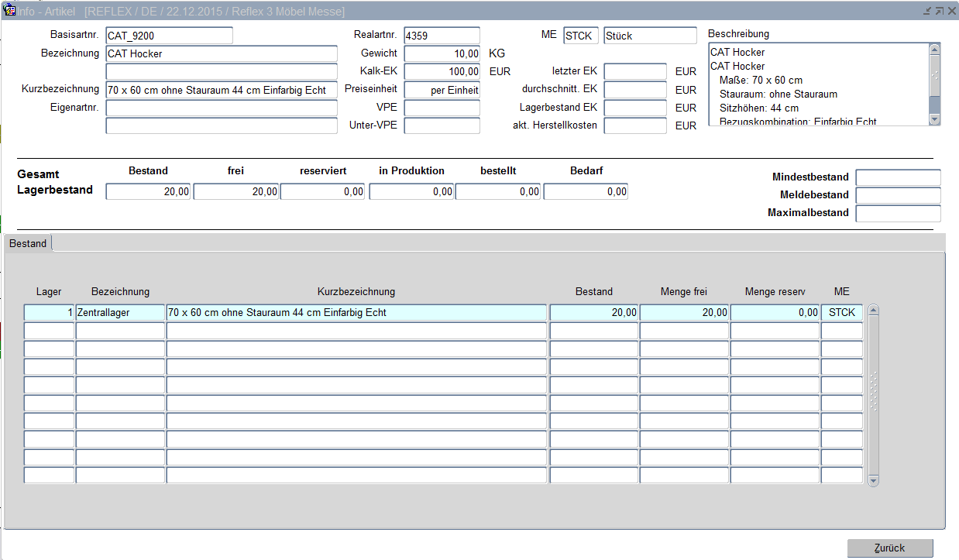The width and height of the screenshot is (959, 560).
Task: Switch to the Bestand tab
Action: [x=28, y=243]
